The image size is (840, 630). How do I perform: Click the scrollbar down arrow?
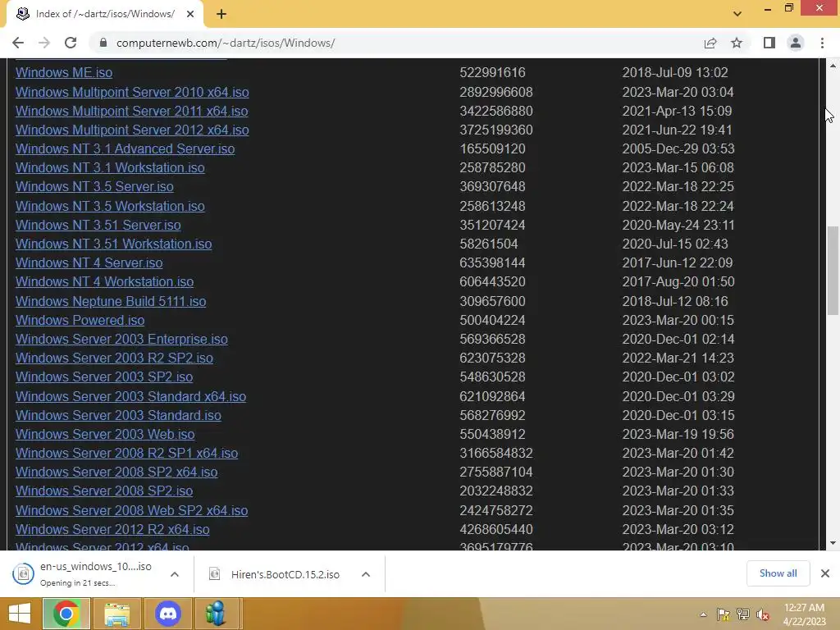[x=833, y=543]
